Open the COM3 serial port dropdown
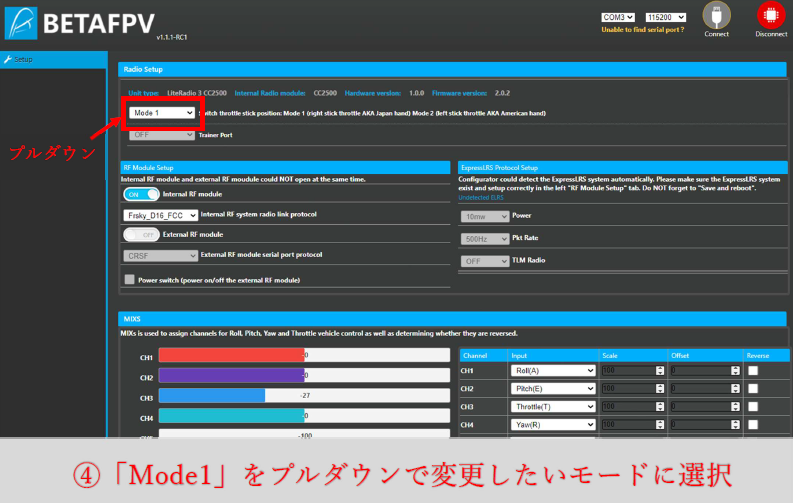 tap(618, 17)
